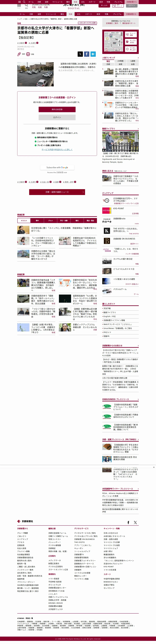This screenshot has height=644, width=156.
Task: Open breadcrumb link 社会
Action: pyautogui.click(x=26, y=19)
